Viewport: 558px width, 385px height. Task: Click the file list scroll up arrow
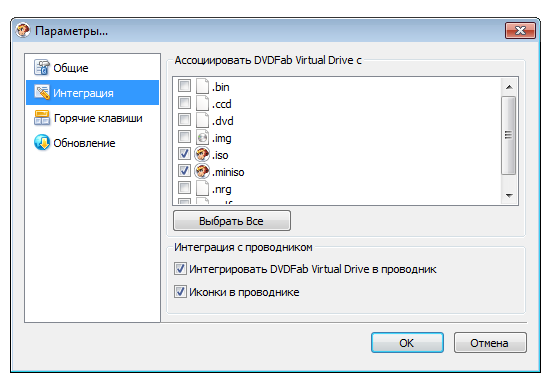pos(509,86)
